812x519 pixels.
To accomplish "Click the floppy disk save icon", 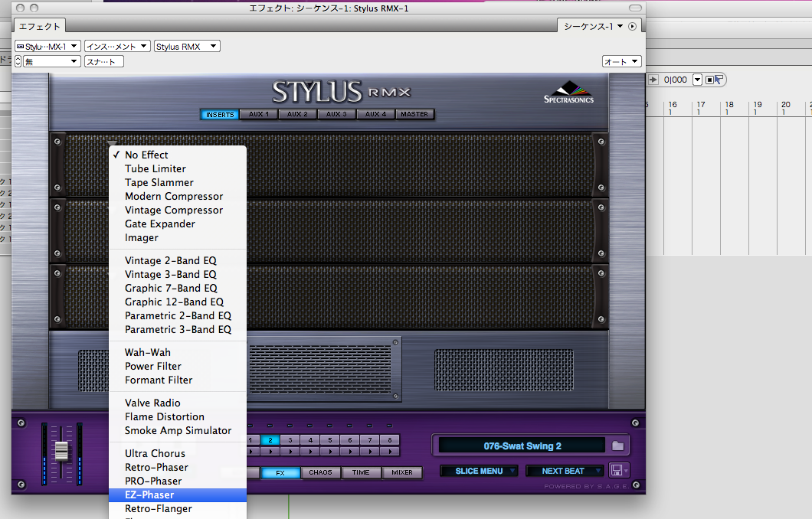I will [x=616, y=471].
